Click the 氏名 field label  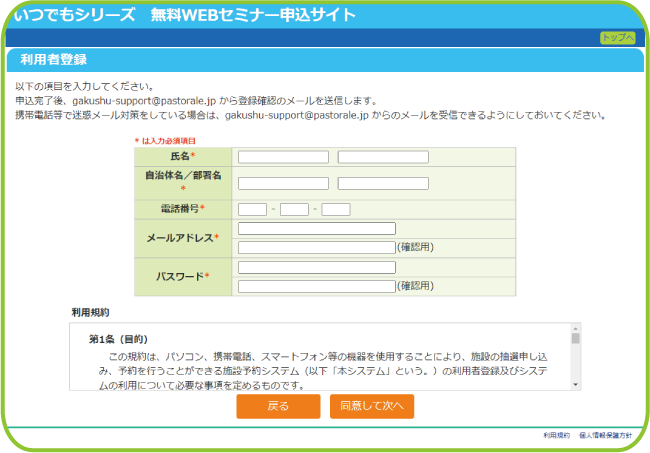click(183, 156)
